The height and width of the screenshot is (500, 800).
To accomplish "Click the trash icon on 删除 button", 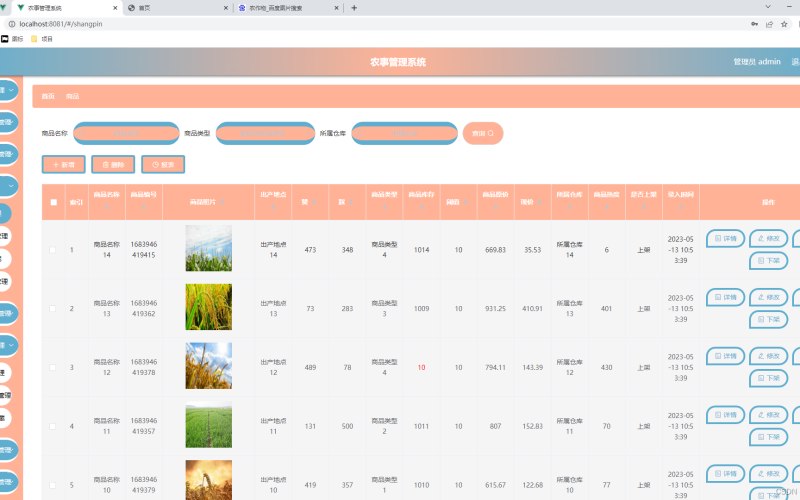I will [x=106, y=165].
